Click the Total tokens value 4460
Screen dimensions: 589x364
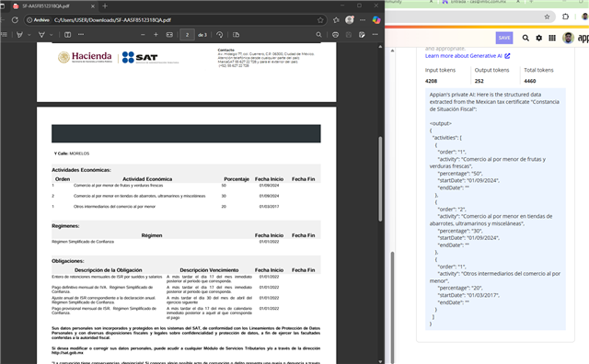530,81
